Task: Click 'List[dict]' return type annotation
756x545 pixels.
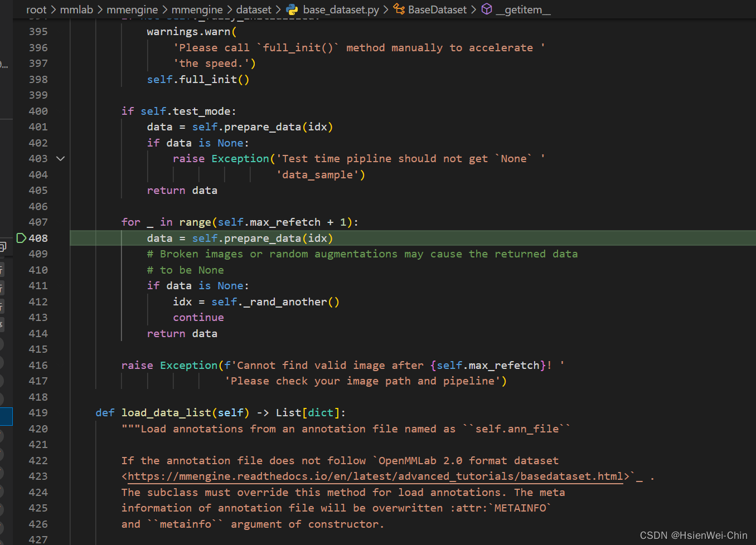Action: click(308, 413)
